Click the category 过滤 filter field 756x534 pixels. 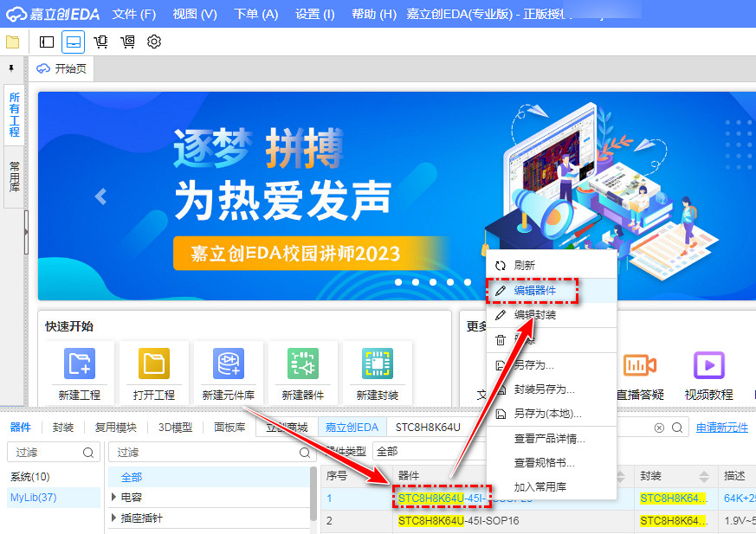click(x=212, y=452)
